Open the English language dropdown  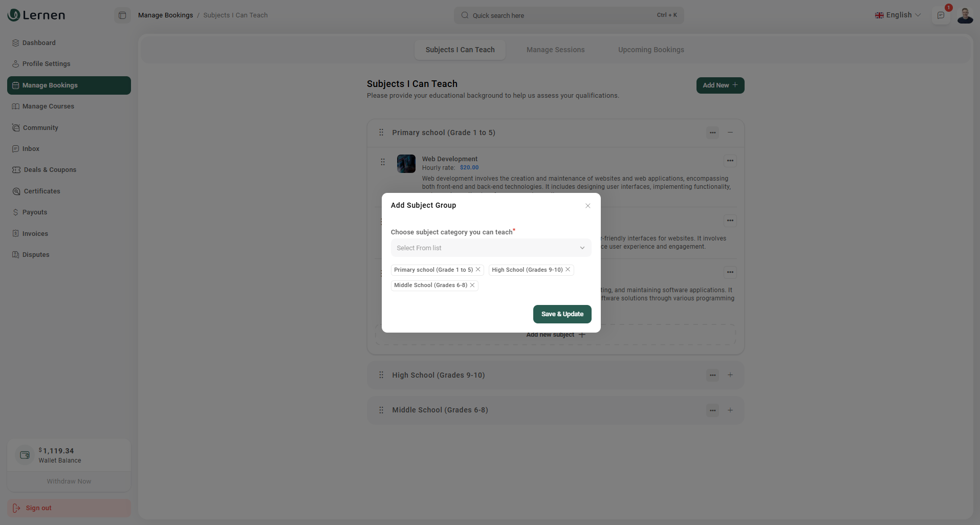[898, 15]
